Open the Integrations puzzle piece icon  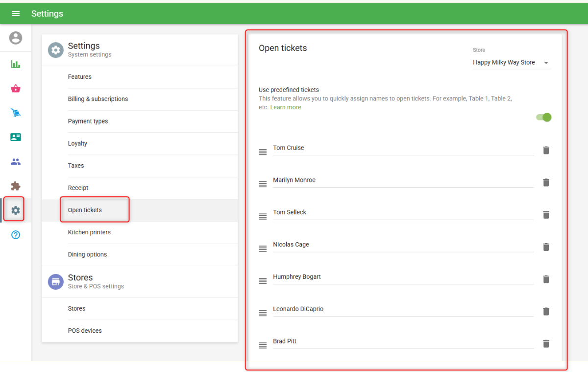(16, 186)
